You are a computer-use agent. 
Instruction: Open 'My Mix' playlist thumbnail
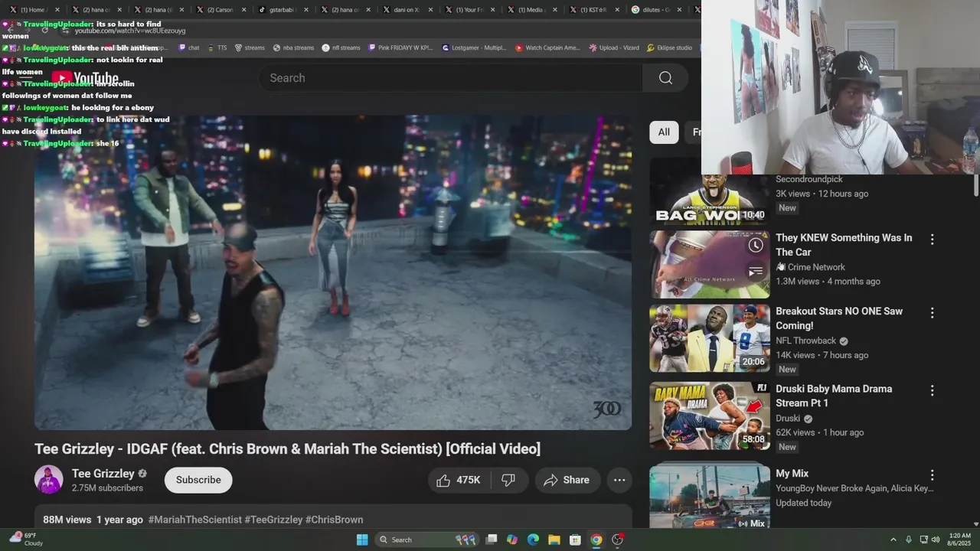pyautogui.click(x=710, y=495)
